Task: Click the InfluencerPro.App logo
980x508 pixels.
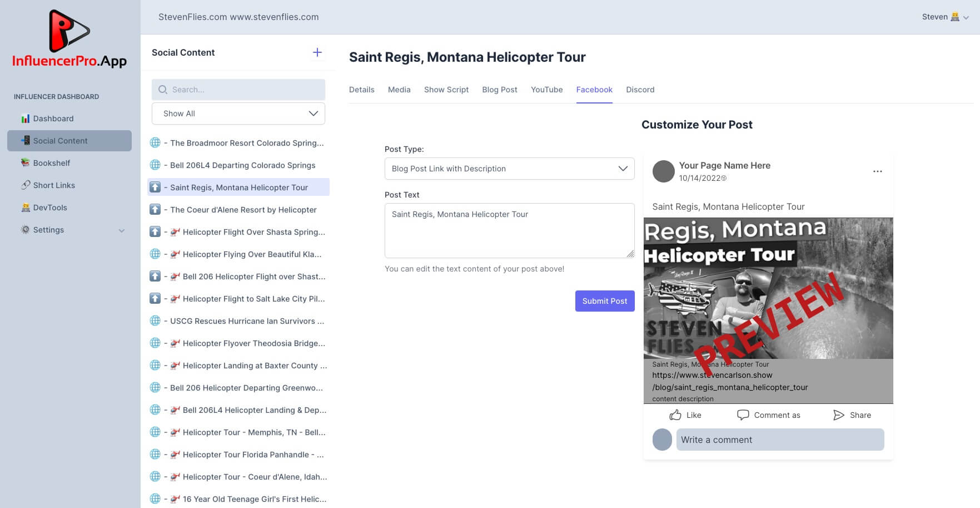Action: (69, 39)
